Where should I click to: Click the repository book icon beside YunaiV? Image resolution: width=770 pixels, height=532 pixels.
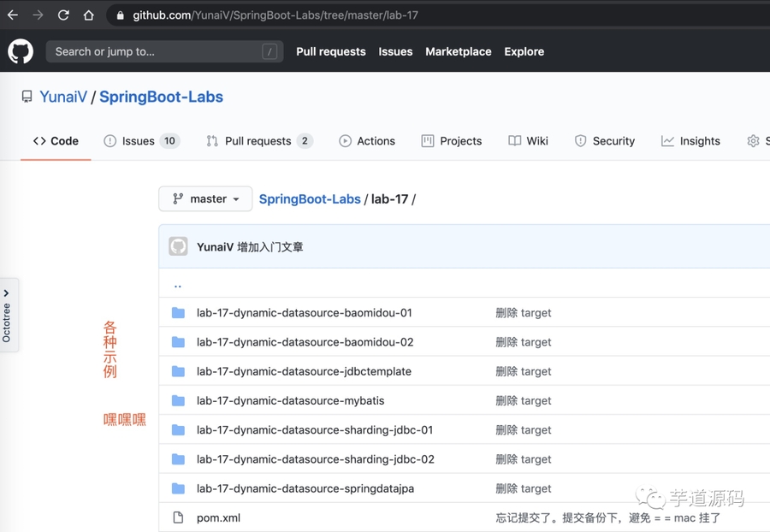coord(27,97)
